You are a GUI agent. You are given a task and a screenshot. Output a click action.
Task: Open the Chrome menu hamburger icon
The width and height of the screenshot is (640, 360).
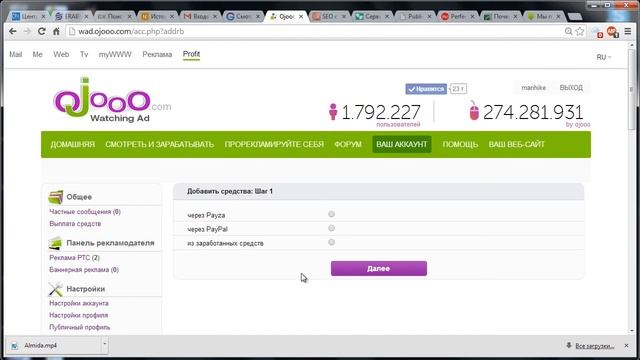point(628,31)
